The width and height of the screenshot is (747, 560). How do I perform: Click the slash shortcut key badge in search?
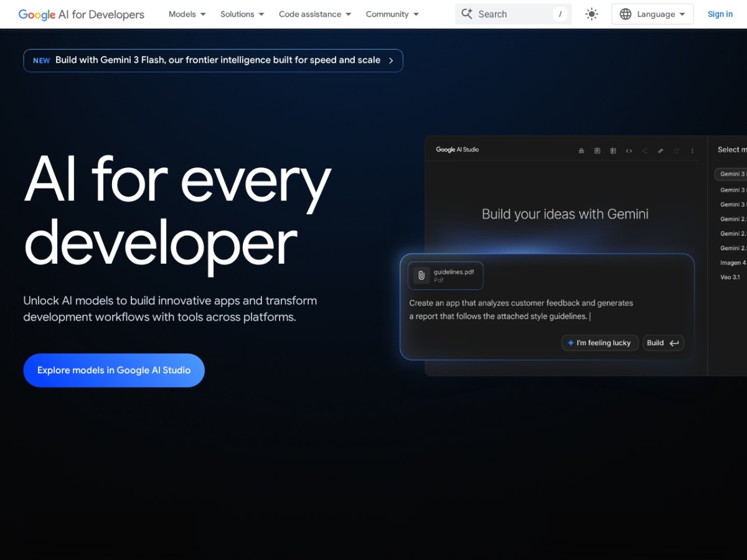tap(560, 14)
